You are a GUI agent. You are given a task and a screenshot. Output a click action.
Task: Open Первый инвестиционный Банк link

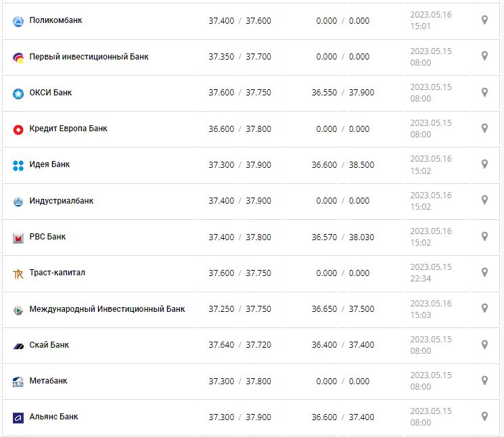[89, 57]
